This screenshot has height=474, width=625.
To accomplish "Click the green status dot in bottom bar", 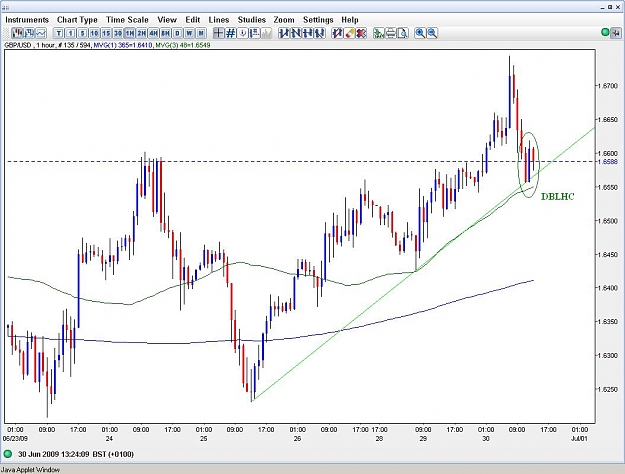I will 8,454.
